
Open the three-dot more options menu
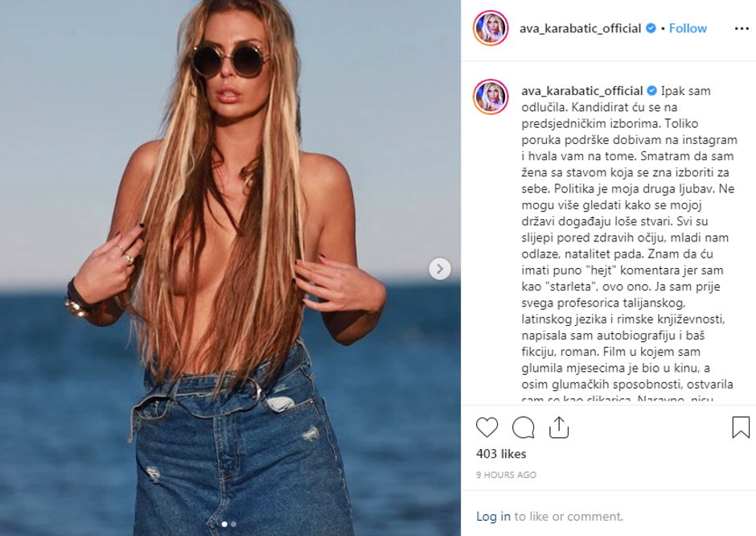point(742,29)
